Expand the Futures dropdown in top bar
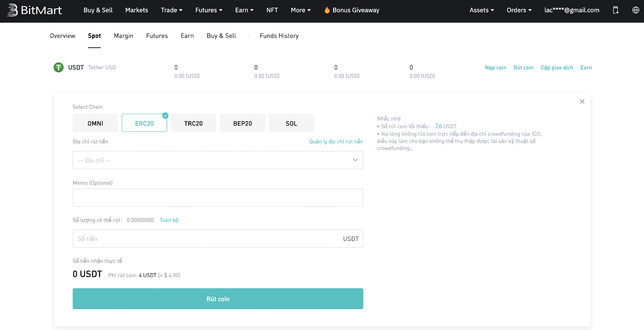Image resolution: width=644 pixels, height=330 pixels. 209,10
